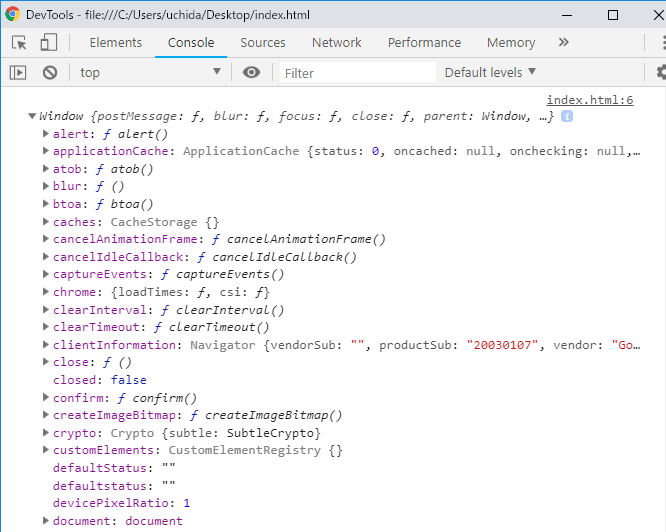Expand the cancelIdleCallback entry
The width and height of the screenshot is (666, 532).
(45, 256)
